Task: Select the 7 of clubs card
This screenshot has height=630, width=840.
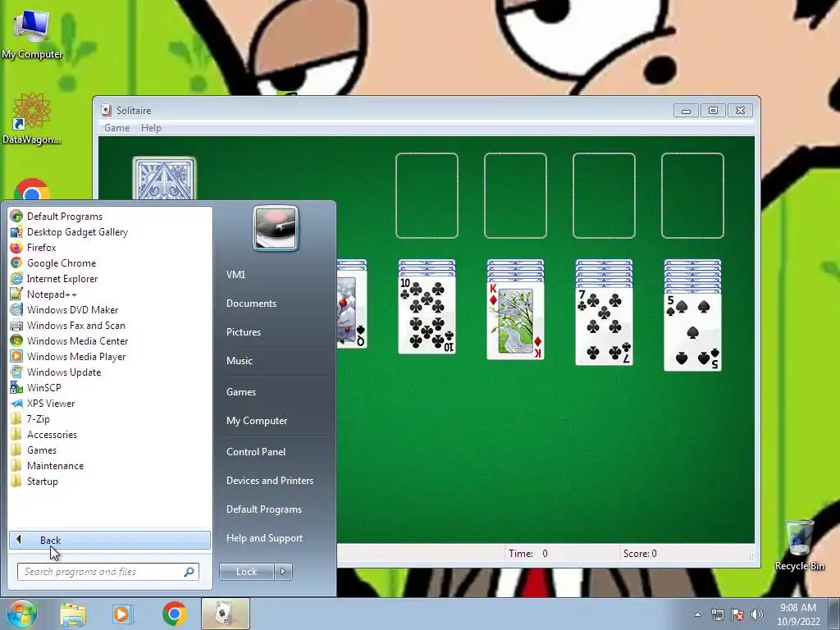Action: 604,326
